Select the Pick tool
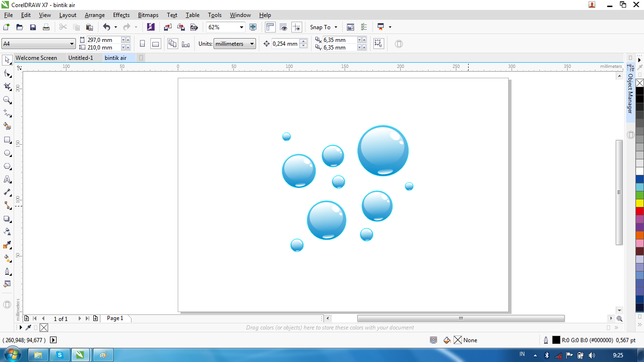Viewport: 644px width, 362px height. 7,60
